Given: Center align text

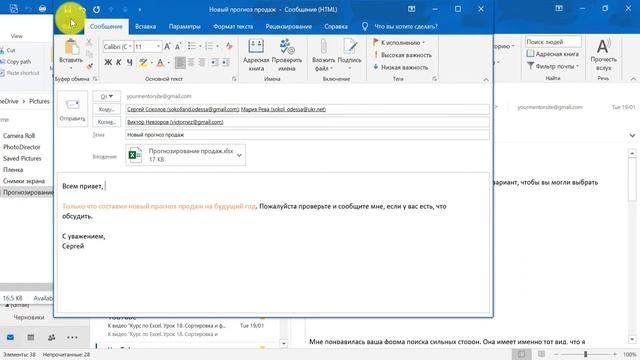Looking at the screenshot, I should pyautogui.click(x=191, y=62).
